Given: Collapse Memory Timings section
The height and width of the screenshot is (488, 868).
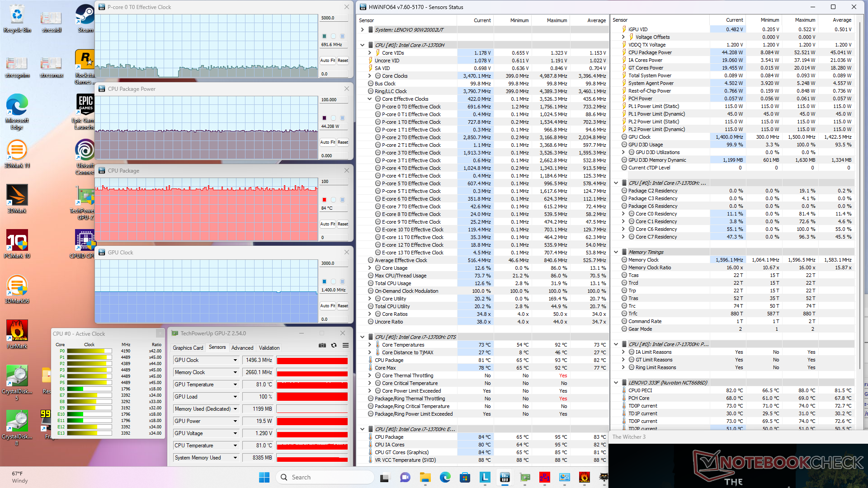Looking at the screenshot, I should point(616,252).
